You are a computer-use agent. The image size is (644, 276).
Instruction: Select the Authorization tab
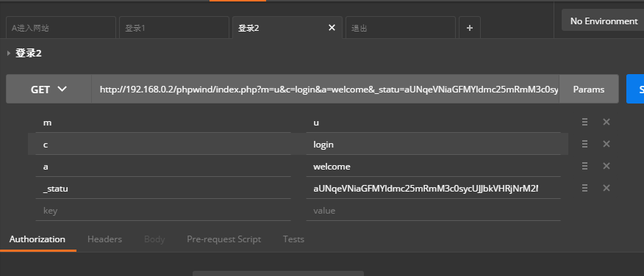(37, 239)
